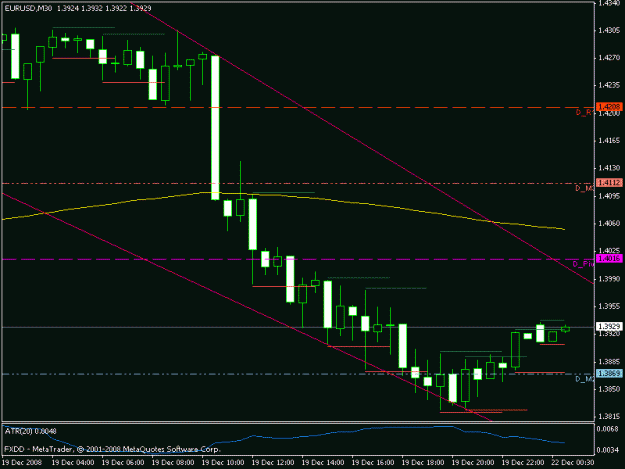Click the 1.3885 price axis label
Screen dimensions: 625x469
pos(609,362)
